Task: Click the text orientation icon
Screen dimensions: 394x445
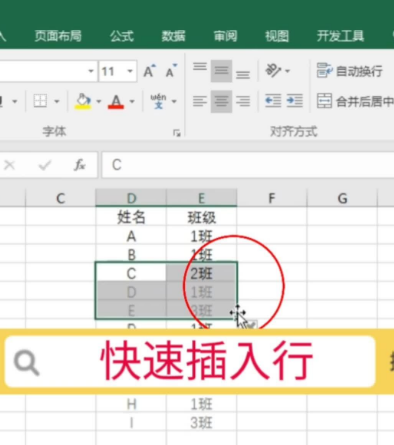Action: pos(273,71)
